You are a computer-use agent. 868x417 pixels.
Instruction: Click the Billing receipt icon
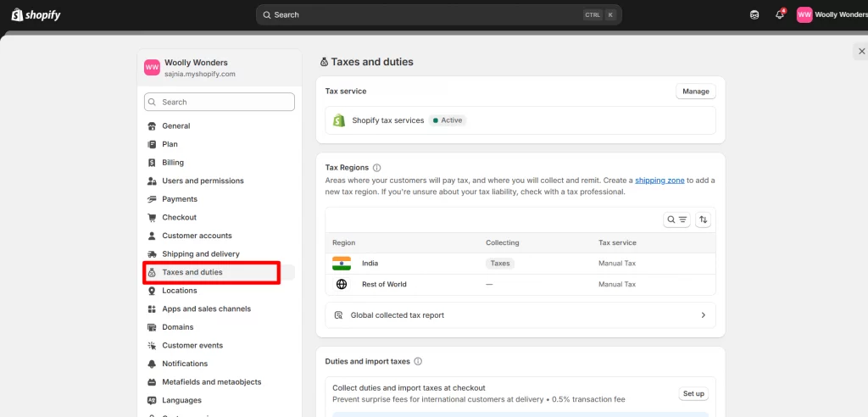[x=152, y=163]
